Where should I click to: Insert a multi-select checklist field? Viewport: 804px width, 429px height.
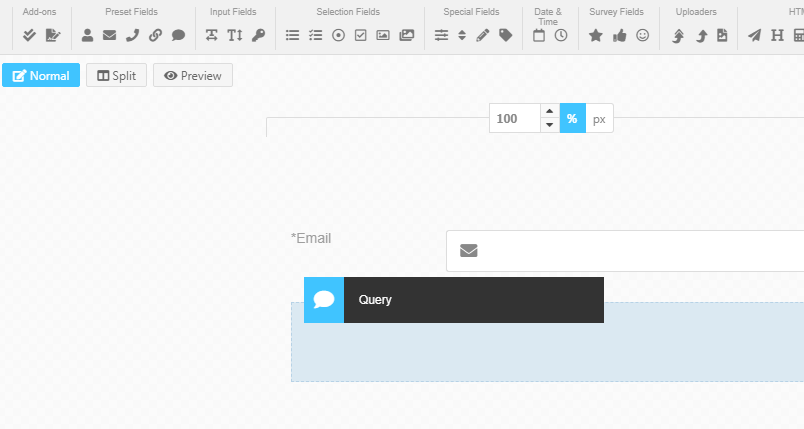click(x=315, y=35)
